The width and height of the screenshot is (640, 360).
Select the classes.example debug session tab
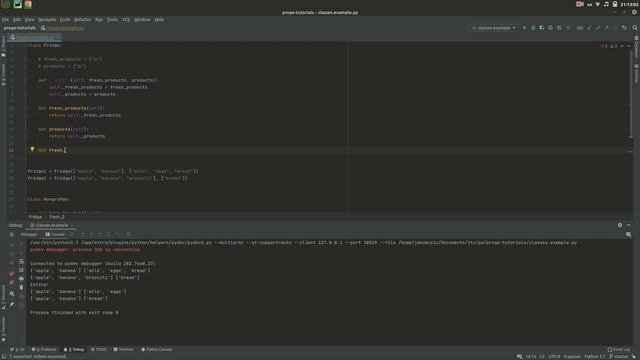[50, 225]
